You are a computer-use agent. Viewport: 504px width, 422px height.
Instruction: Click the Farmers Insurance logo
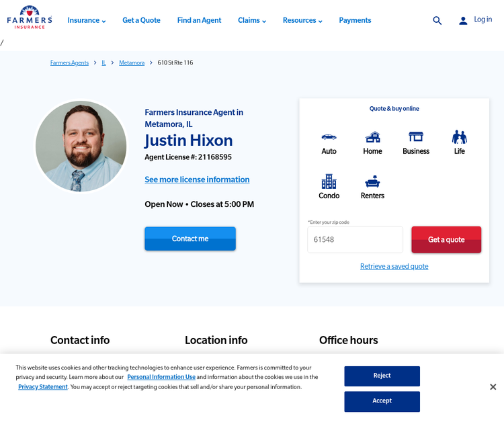coord(30,17)
